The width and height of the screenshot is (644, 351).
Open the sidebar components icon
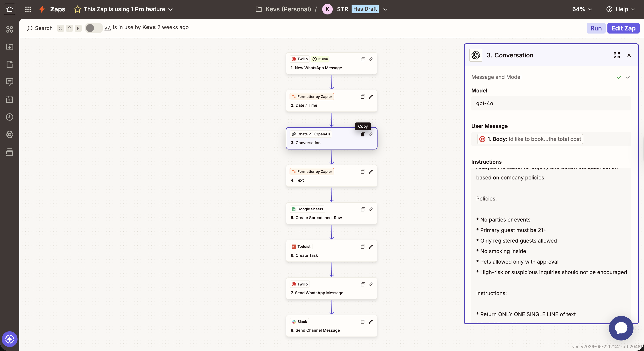[x=9, y=29]
